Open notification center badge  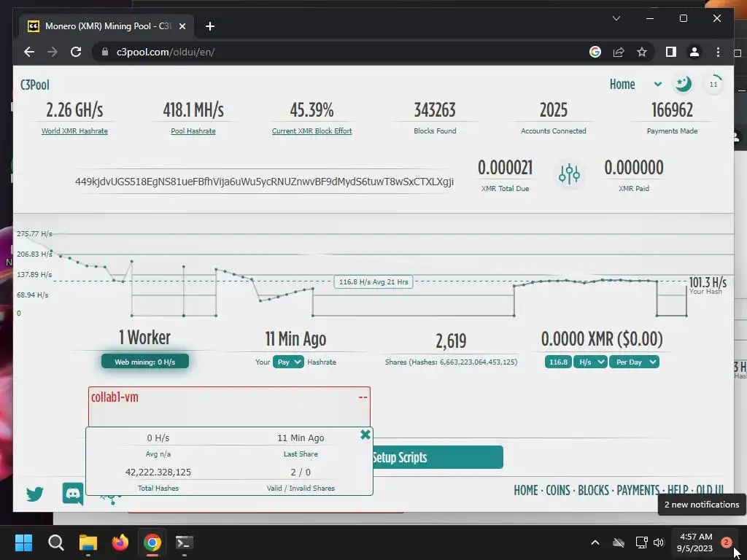coord(726,542)
